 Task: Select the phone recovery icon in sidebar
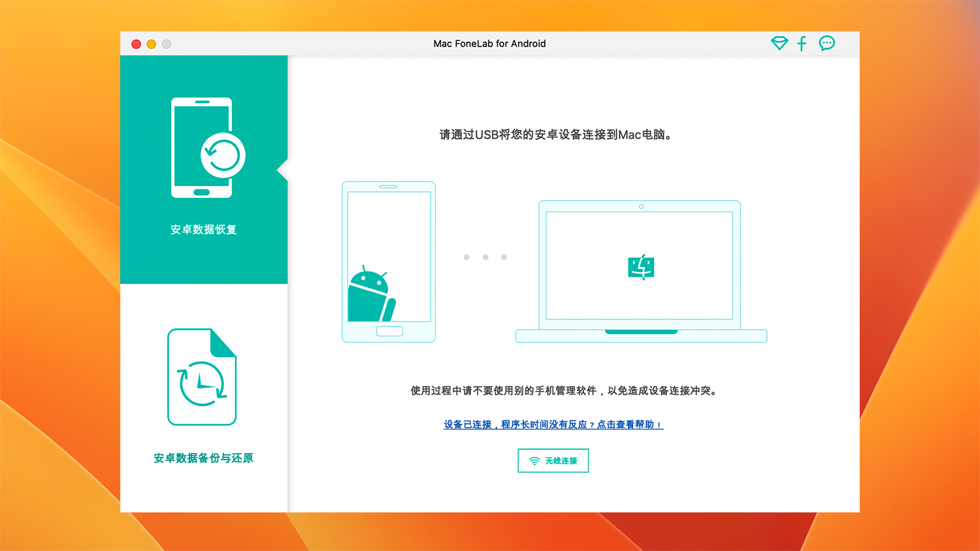[201, 149]
